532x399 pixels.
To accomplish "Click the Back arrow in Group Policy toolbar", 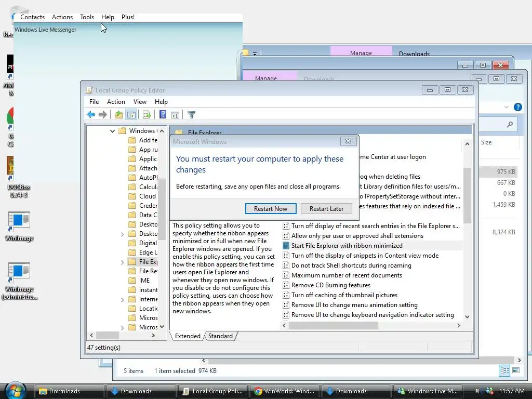I will 91,115.
